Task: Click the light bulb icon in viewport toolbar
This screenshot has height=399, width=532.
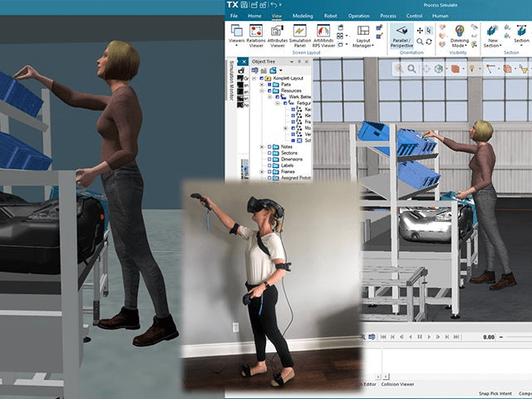Action: (471, 69)
